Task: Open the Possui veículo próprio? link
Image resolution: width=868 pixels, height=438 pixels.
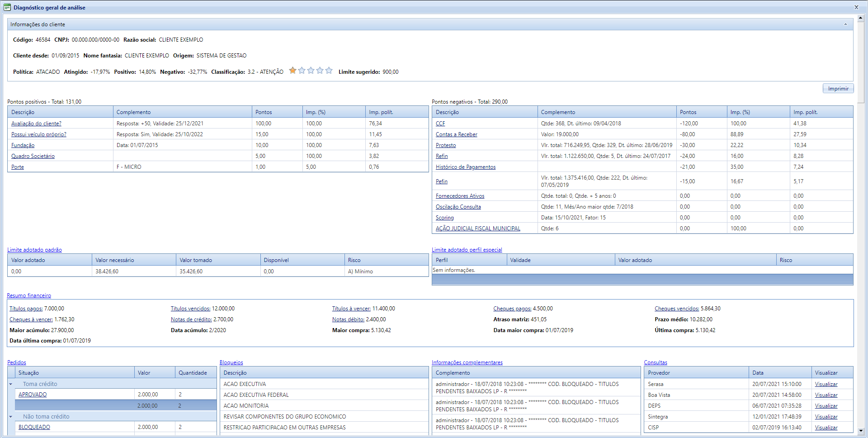Action: point(38,134)
